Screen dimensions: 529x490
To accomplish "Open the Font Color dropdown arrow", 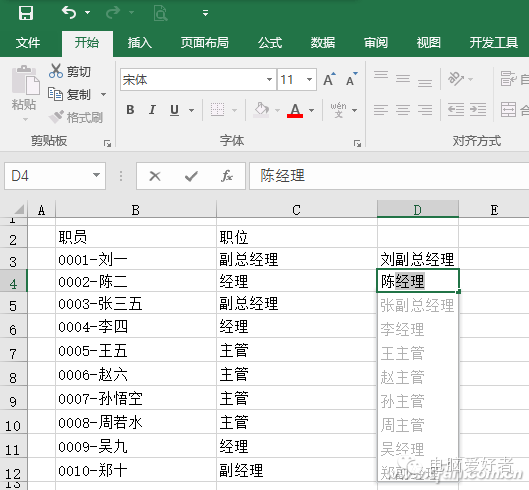I will [x=311, y=110].
